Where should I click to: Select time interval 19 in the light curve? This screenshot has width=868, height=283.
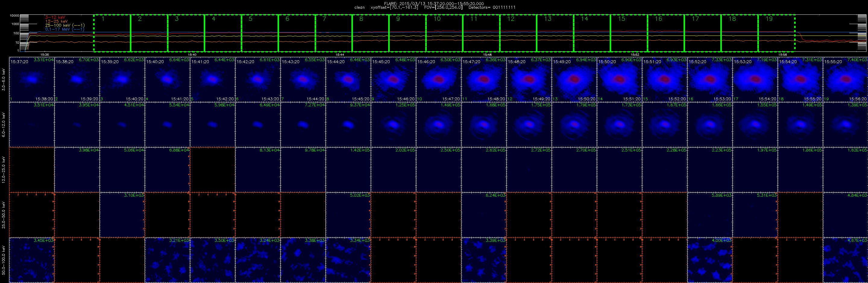[x=776, y=33]
